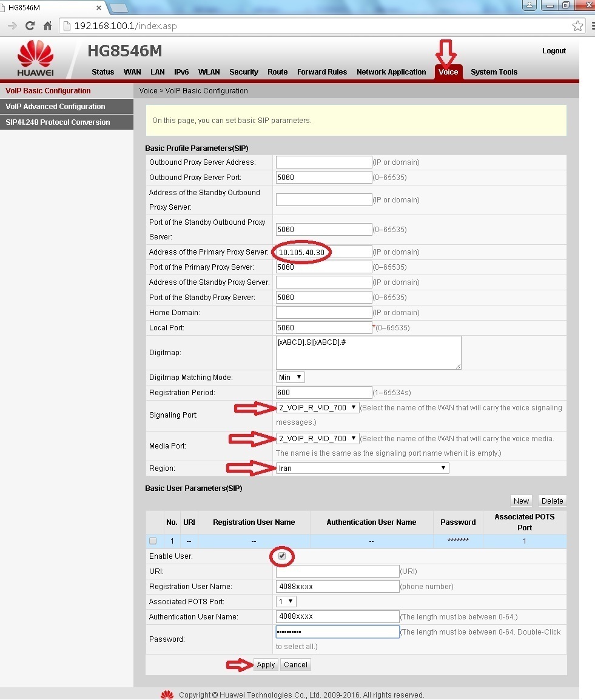
Task: Select the user row 1 checkbox
Action: click(x=153, y=541)
